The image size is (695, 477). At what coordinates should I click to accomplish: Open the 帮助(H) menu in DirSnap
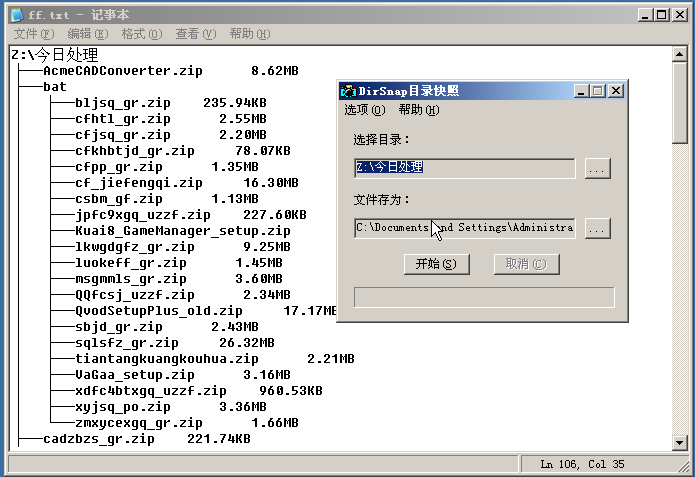pos(419,109)
